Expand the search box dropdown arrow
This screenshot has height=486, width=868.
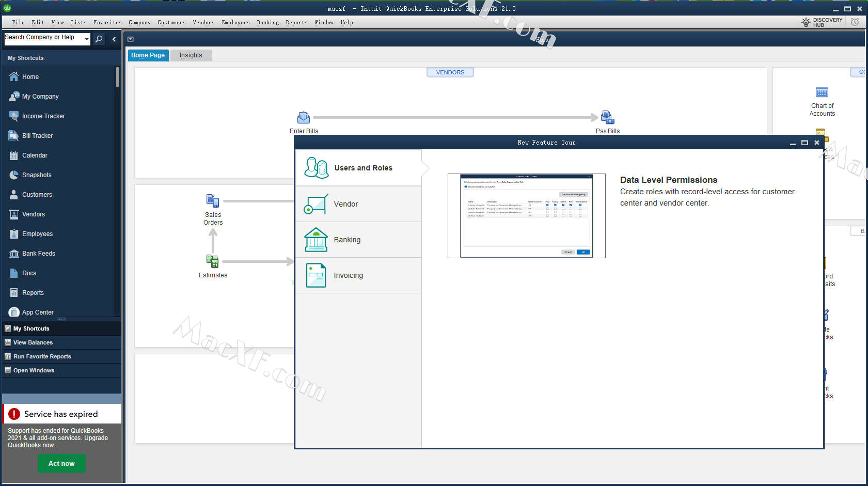pos(86,39)
